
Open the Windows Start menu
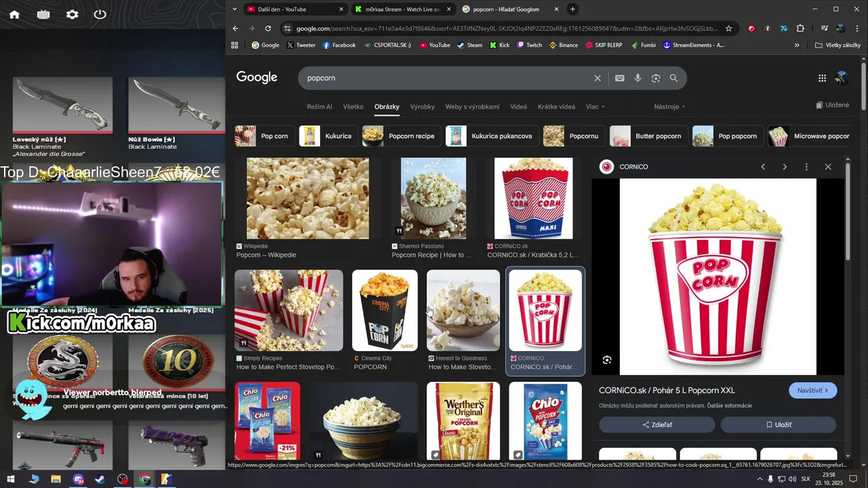point(12,479)
